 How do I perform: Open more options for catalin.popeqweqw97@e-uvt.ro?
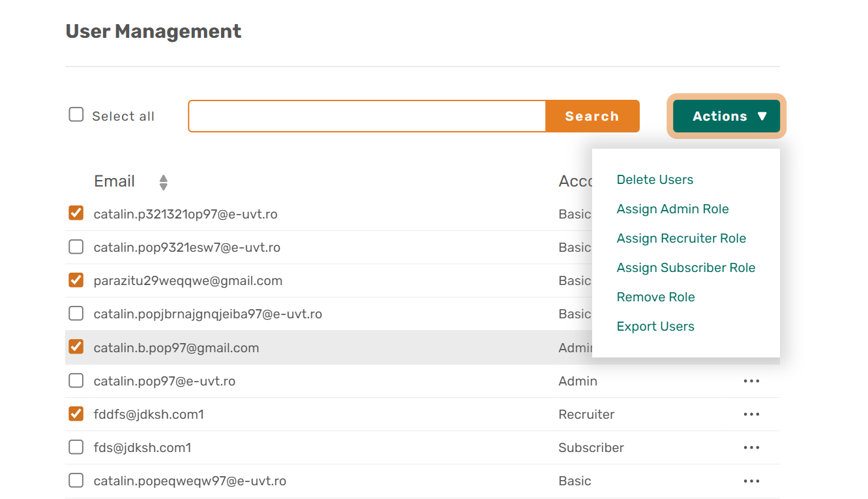click(x=751, y=481)
